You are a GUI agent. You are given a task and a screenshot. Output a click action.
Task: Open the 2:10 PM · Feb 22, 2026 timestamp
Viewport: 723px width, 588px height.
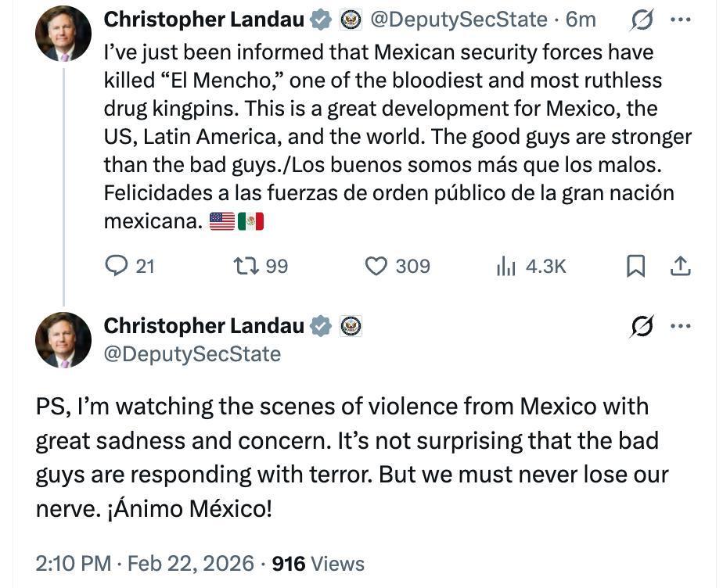(145, 563)
